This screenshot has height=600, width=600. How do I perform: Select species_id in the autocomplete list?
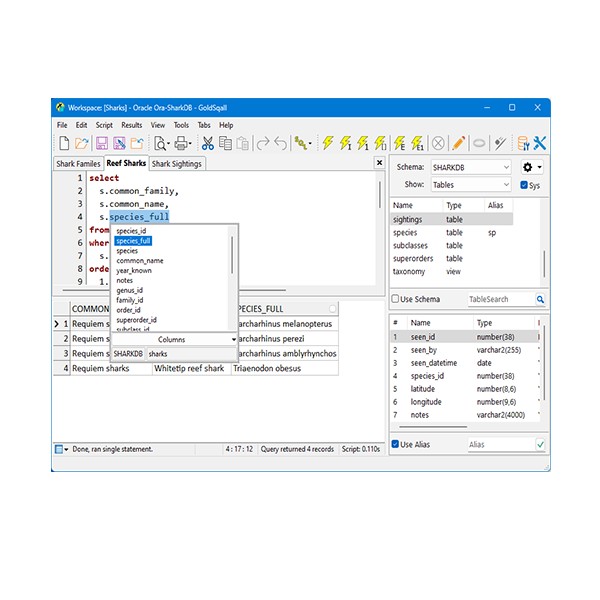point(131,231)
